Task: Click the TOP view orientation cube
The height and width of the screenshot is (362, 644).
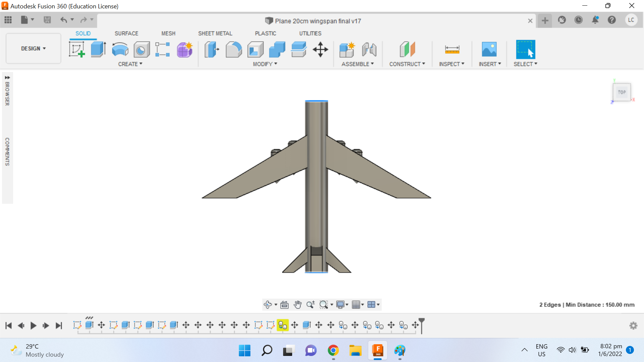Action: (x=622, y=92)
